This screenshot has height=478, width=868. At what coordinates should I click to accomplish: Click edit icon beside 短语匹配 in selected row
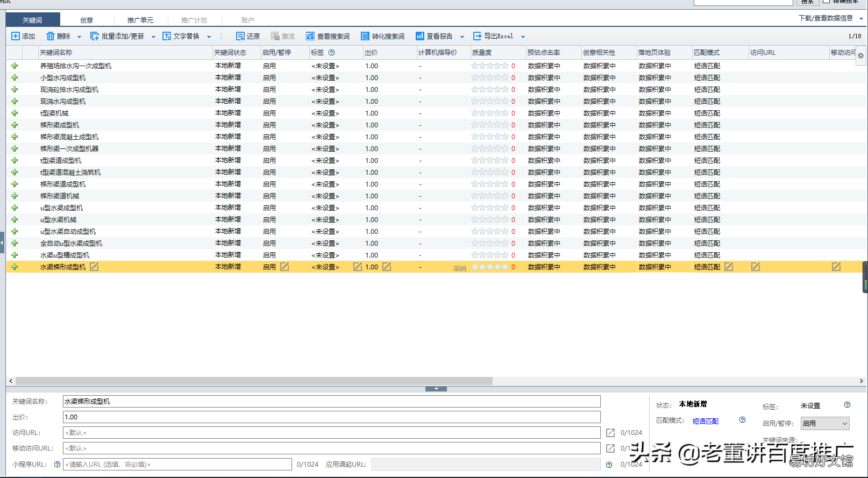pos(729,267)
